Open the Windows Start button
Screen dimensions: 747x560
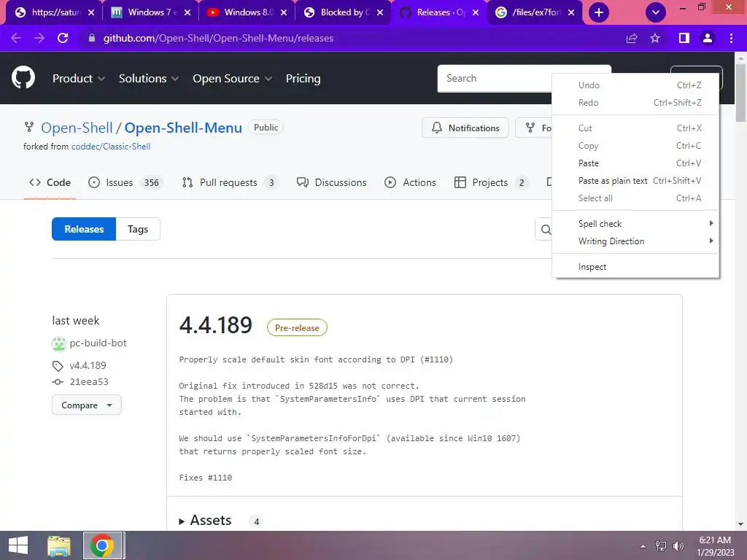18,545
